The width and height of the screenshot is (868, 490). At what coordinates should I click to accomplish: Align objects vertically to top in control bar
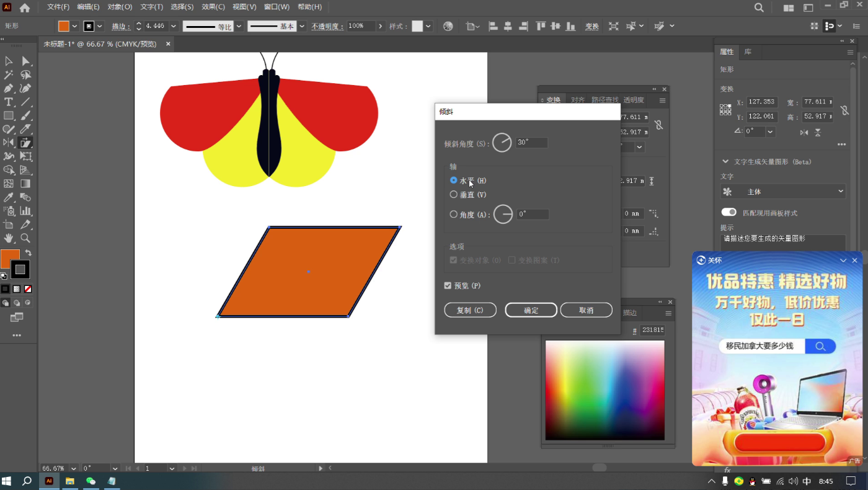click(x=541, y=26)
